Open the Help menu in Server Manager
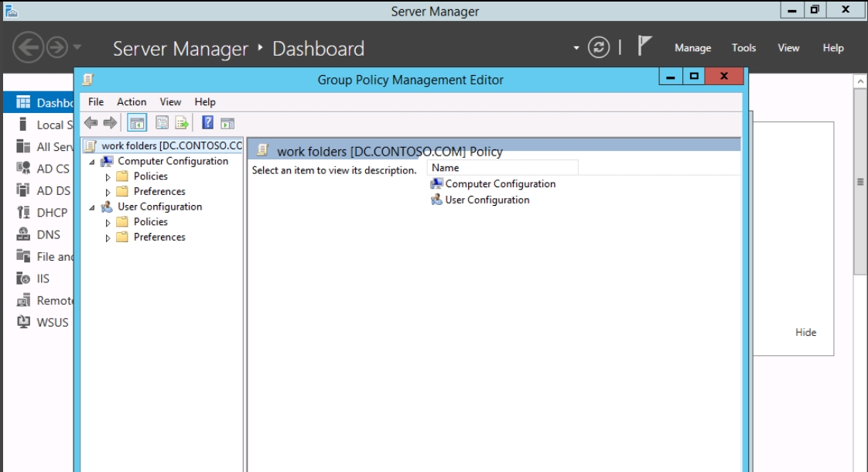 pos(833,48)
